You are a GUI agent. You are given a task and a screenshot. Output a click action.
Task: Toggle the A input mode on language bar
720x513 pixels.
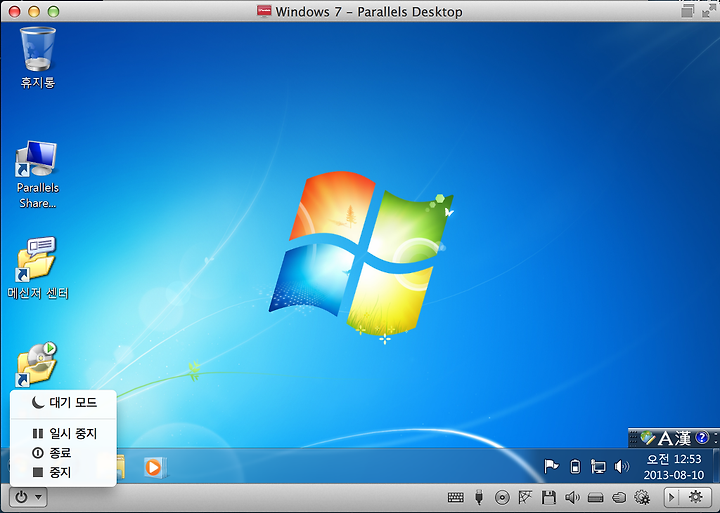[665, 438]
